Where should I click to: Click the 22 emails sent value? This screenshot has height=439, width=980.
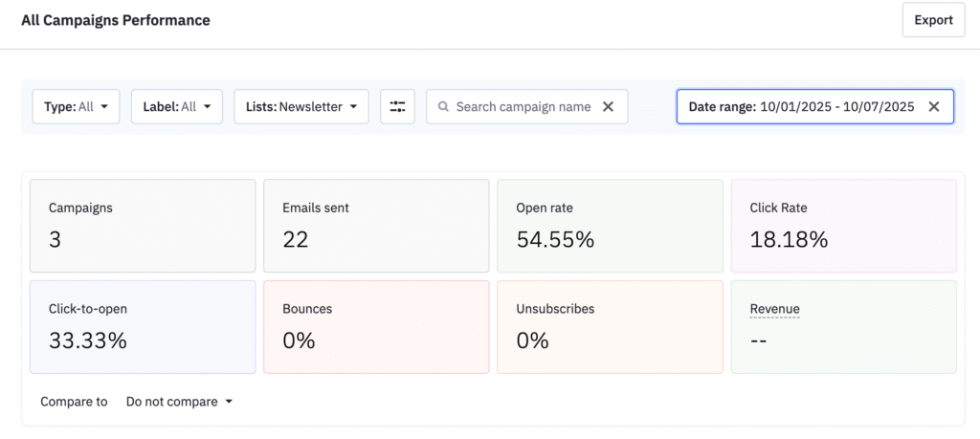pos(295,240)
